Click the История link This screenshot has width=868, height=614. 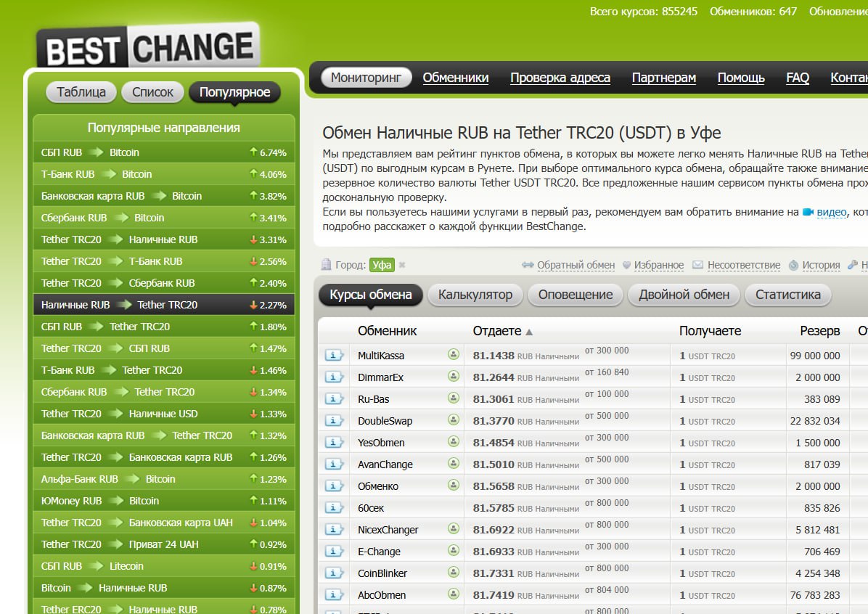pyautogui.click(x=821, y=265)
